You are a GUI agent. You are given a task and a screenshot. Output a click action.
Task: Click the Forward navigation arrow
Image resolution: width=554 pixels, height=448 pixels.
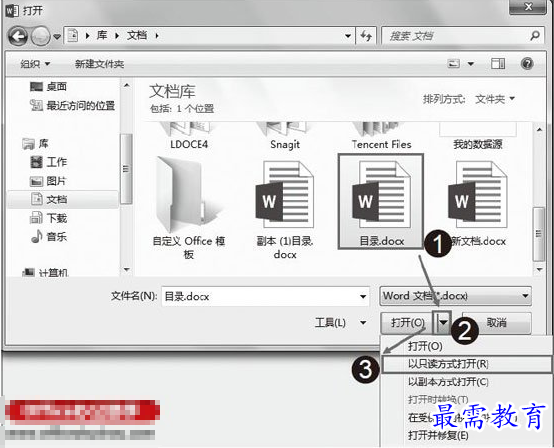coord(41,36)
